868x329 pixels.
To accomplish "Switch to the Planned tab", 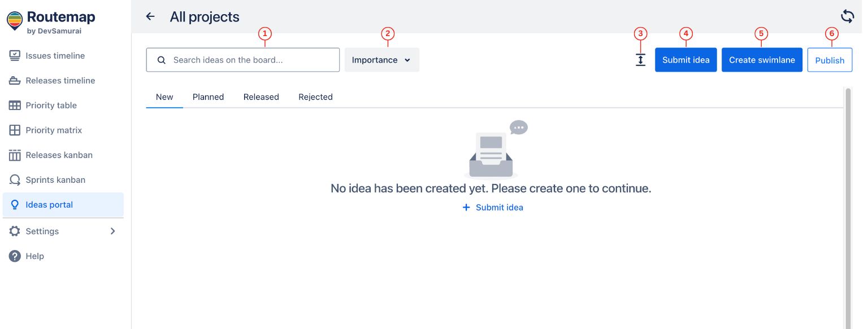I will coord(208,96).
